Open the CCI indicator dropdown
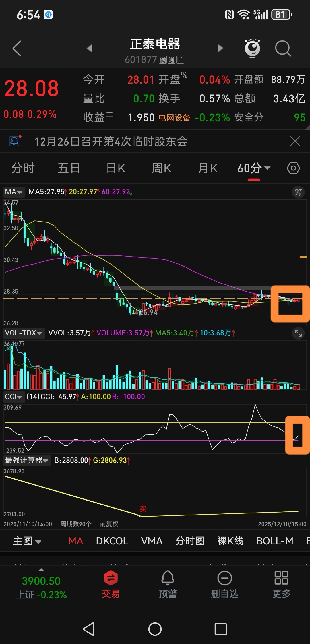 [14, 397]
